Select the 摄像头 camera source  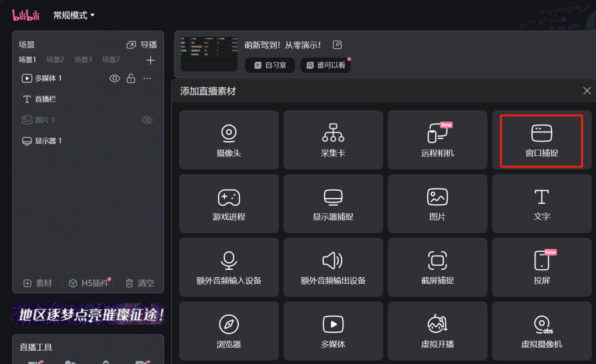pyautogui.click(x=229, y=140)
